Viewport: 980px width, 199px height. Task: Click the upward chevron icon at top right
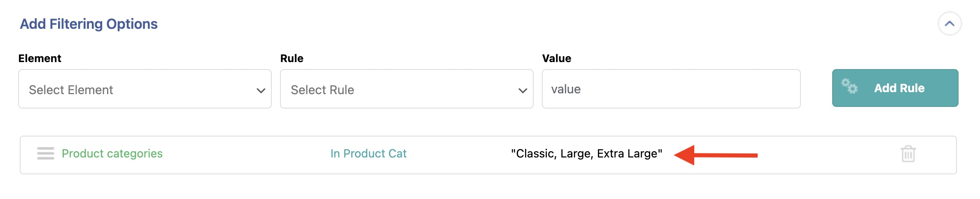tap(950, 24)
